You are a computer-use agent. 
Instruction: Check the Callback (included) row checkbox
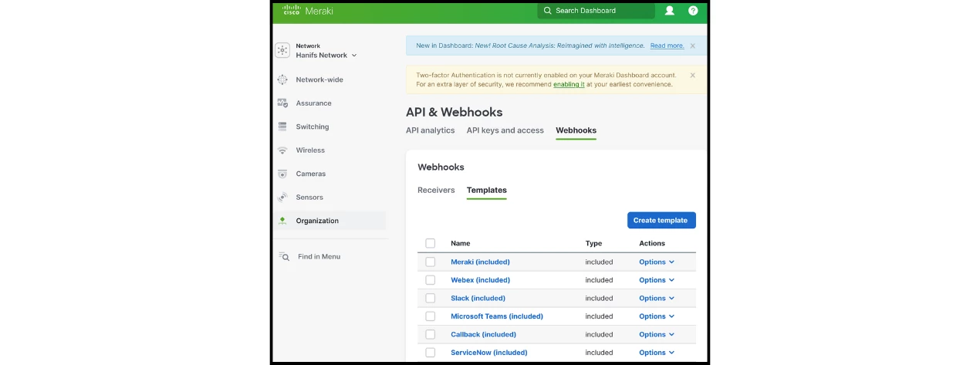[431, 334]
